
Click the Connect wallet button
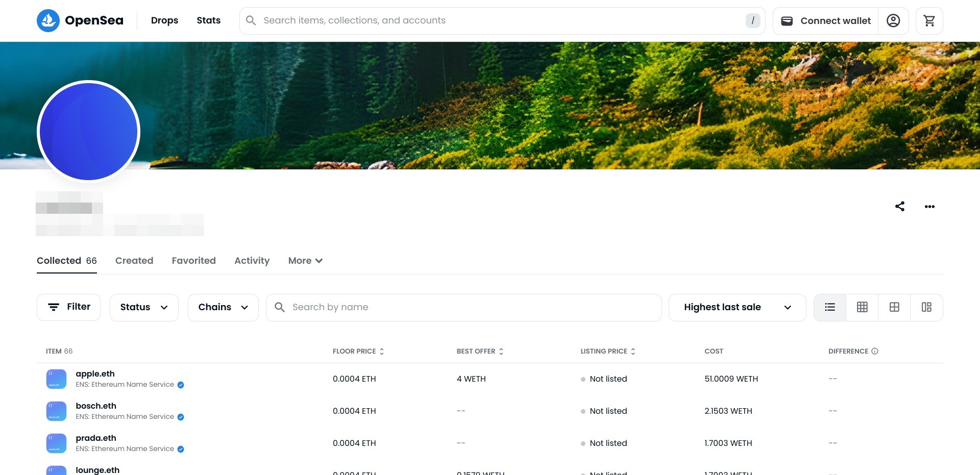(825, 20)
